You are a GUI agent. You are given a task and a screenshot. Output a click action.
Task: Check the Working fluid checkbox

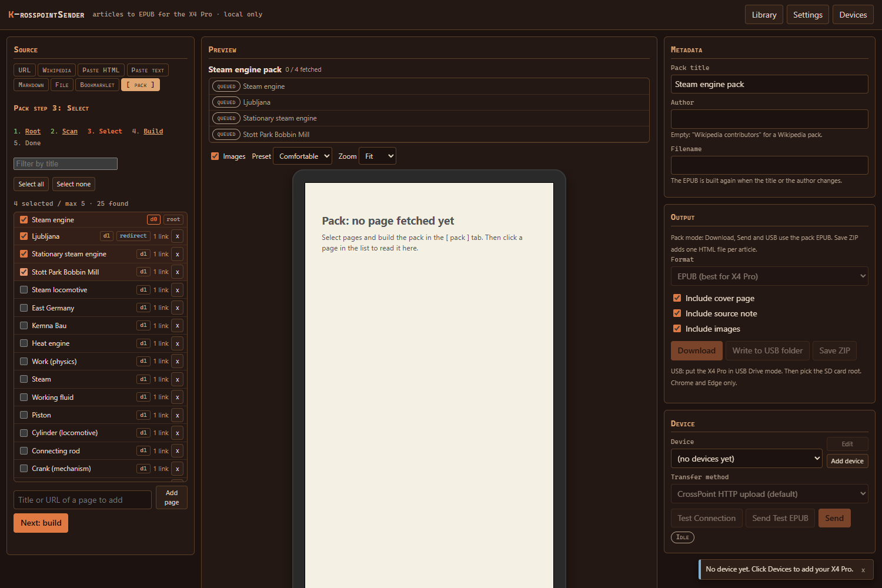(24, 397)
